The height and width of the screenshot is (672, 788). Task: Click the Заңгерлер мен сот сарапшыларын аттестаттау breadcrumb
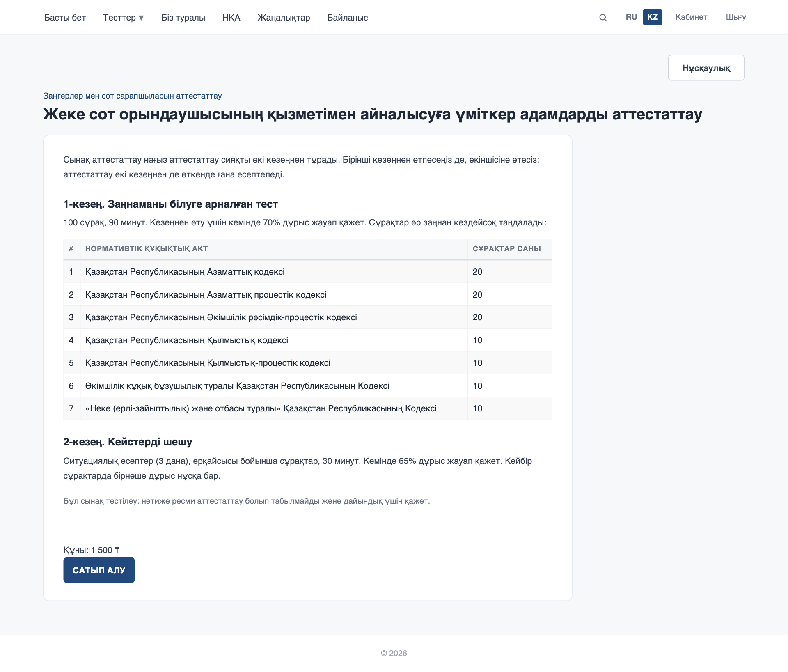(x=132, y=96)
